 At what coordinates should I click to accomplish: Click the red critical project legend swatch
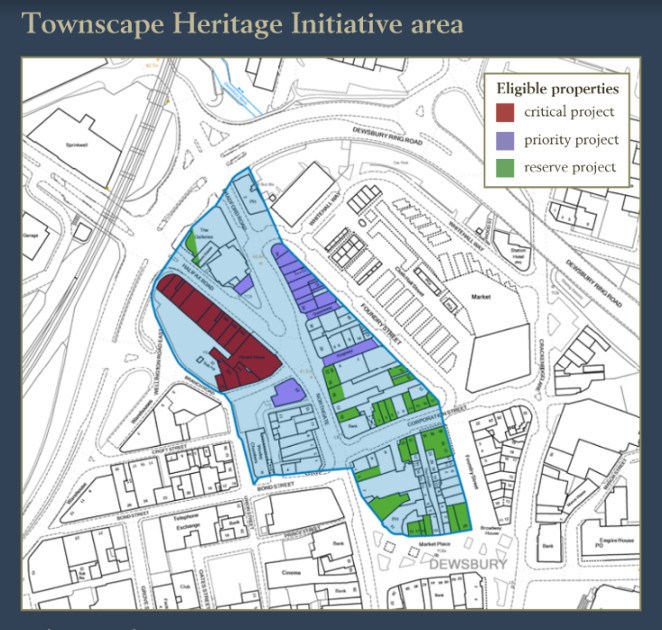(x=507, y=113)
